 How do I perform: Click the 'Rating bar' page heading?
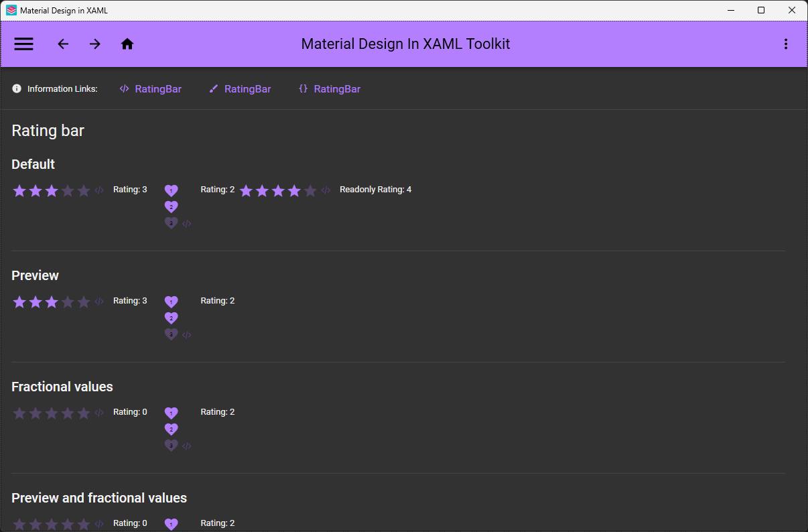48,131
